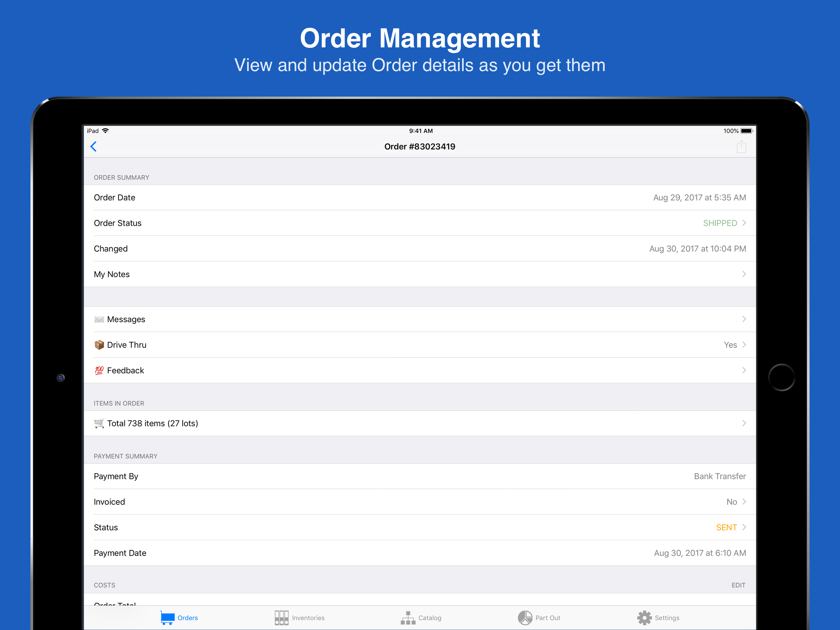Image resolution: width=840 pixels, height=630 pixels.
Task: Tap the SENT payment status value
Action: tap(726, 527)
